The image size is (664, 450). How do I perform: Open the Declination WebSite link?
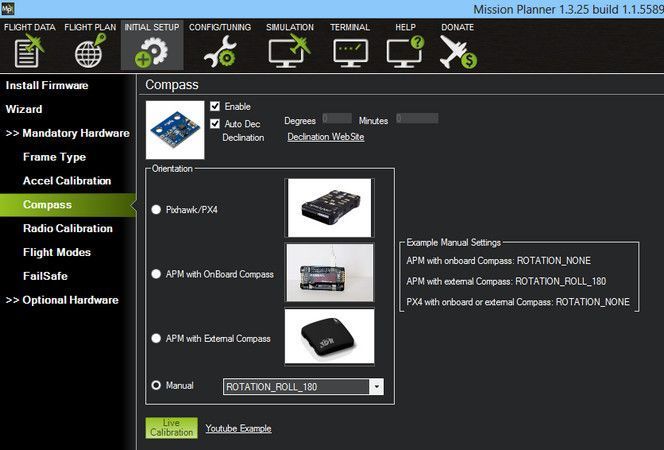click(326, 137)
